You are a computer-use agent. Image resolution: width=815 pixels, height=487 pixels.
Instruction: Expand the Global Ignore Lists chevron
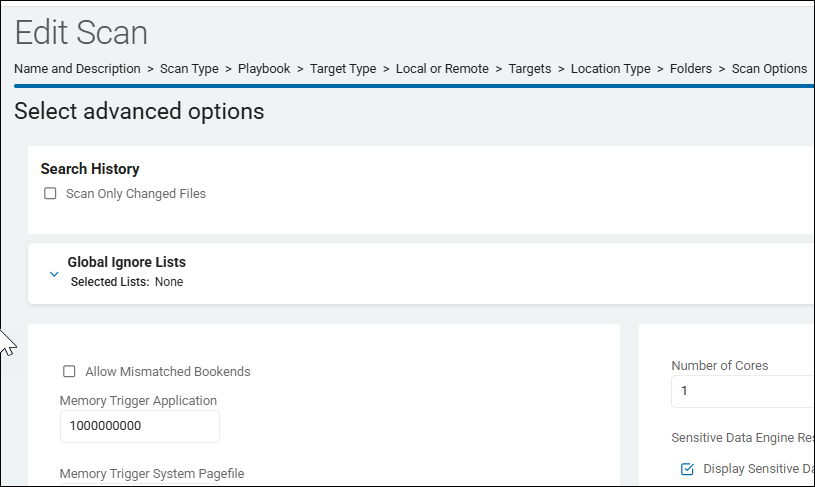click(x=54, y=272)
